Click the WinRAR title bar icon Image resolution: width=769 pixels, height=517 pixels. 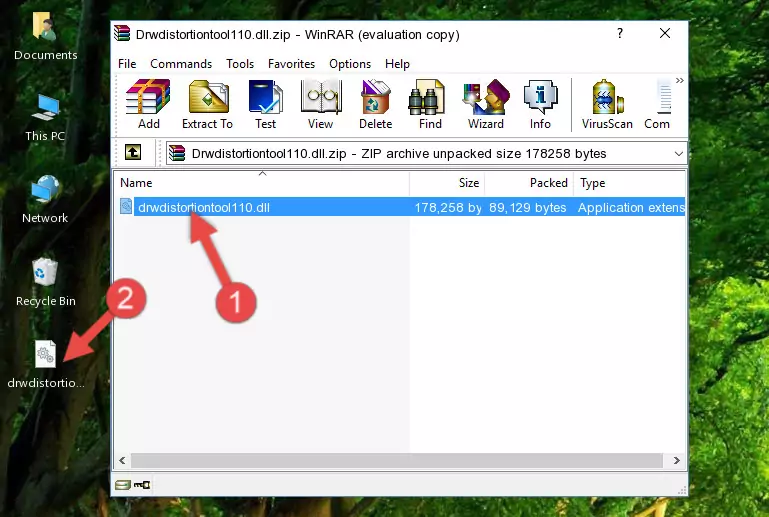(122, 33)
